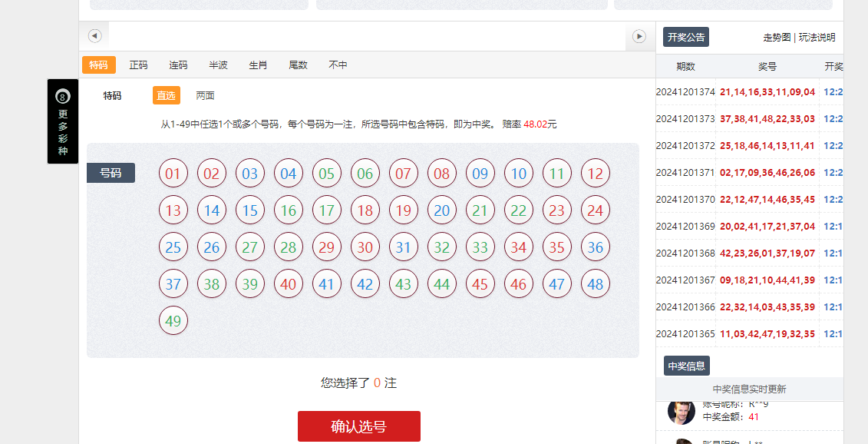Click the 确认选号 confirm button

click(358, 426)
